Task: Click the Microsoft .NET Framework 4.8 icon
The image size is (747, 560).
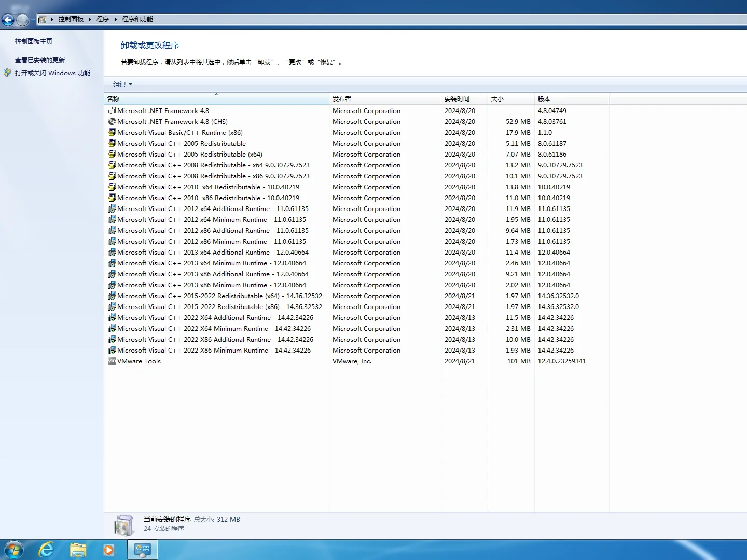Action: pos(112,110)
